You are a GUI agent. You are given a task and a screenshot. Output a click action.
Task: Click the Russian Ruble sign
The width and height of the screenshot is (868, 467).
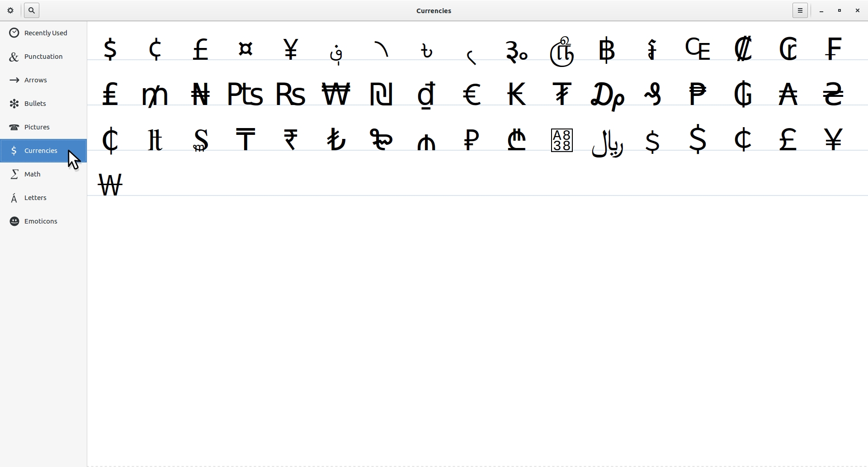(472, 140)
